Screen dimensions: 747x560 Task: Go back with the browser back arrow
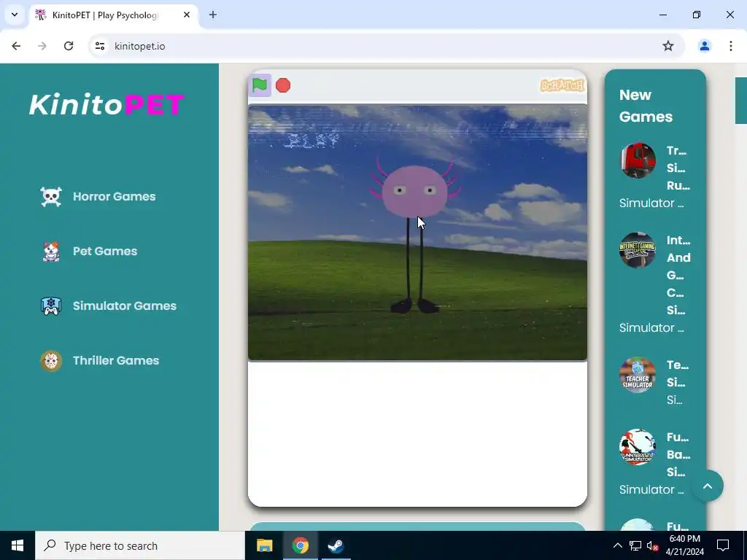[16, 46]
